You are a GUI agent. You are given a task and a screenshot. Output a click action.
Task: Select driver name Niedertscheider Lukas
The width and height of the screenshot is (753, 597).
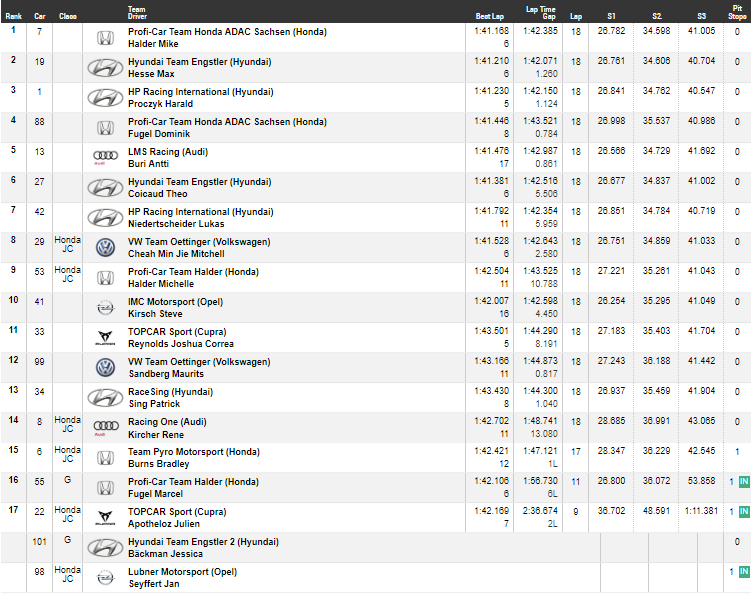[x=176, y=224]
